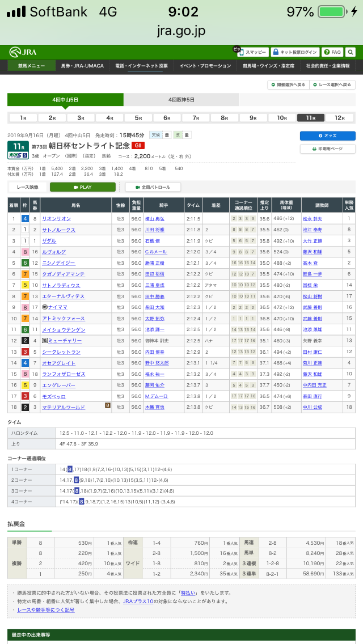Screen dimensions: 363x644
Task: Open the 競馬メニュー menu
Action: tap(31, 66)
